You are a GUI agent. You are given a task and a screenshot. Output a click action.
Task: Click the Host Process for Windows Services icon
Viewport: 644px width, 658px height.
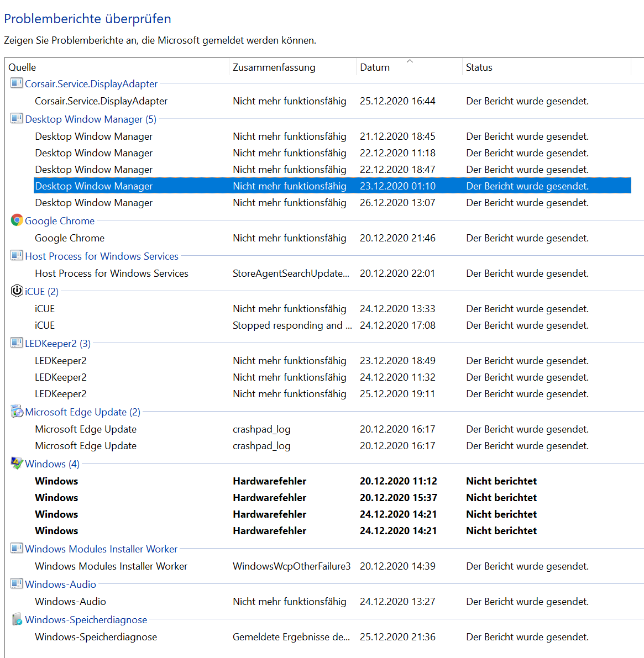tap(17, 255)
